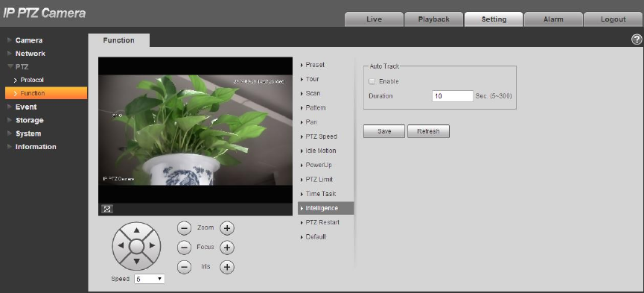Collapse the PTZ sidebar section

pyautogui.click(x=22, y=66)
